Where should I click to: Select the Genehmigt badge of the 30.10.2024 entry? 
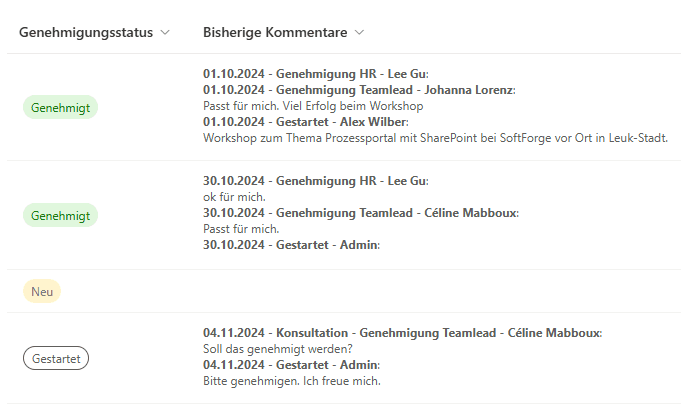60,214
